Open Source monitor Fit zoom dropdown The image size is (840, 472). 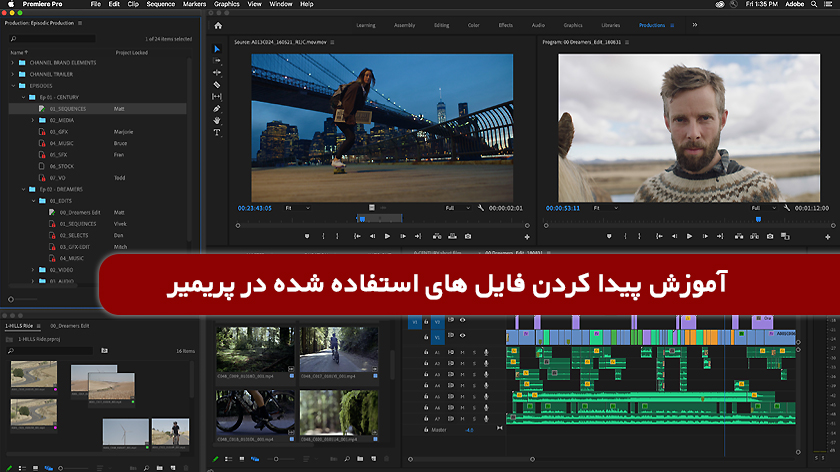[298, 208]
